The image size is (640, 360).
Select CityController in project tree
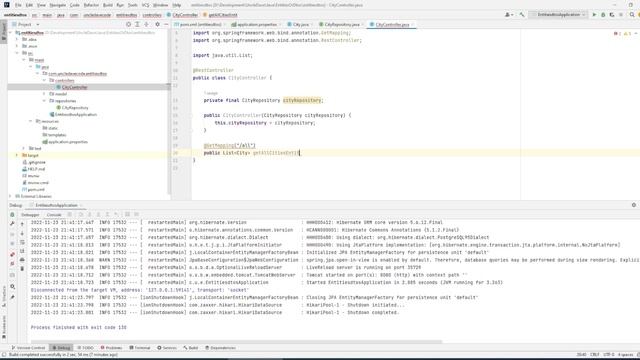coord(74,87)
